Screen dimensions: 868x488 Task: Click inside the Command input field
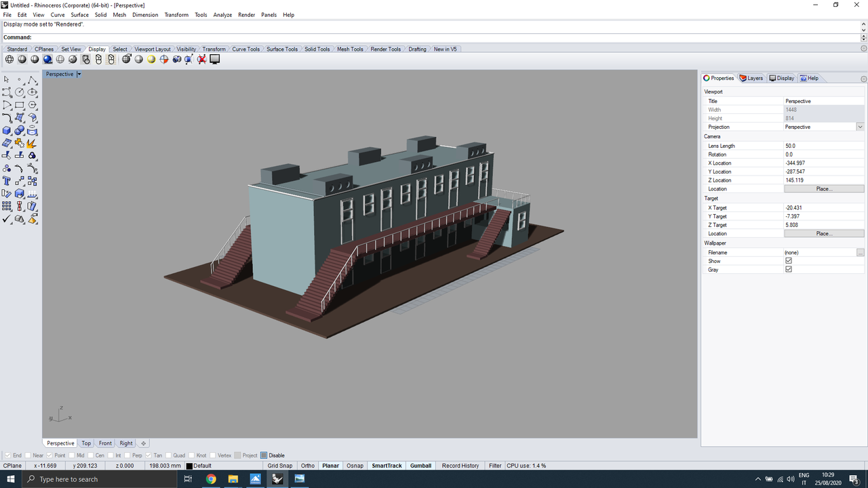coord(203,37)
